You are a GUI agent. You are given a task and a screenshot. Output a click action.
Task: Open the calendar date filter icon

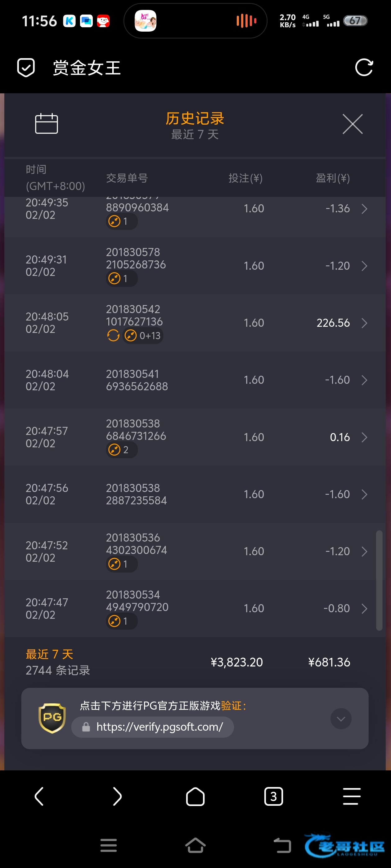pos(47,123)
